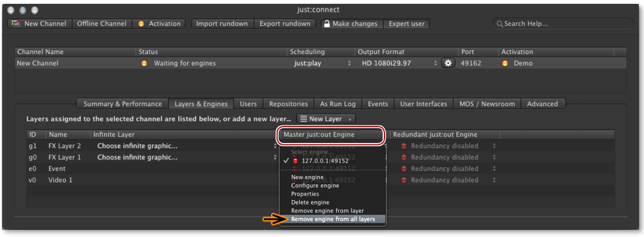Open the Summary & Performance tab
The height and width of the screenshot is (237, 644).
[x=123, y=104]
